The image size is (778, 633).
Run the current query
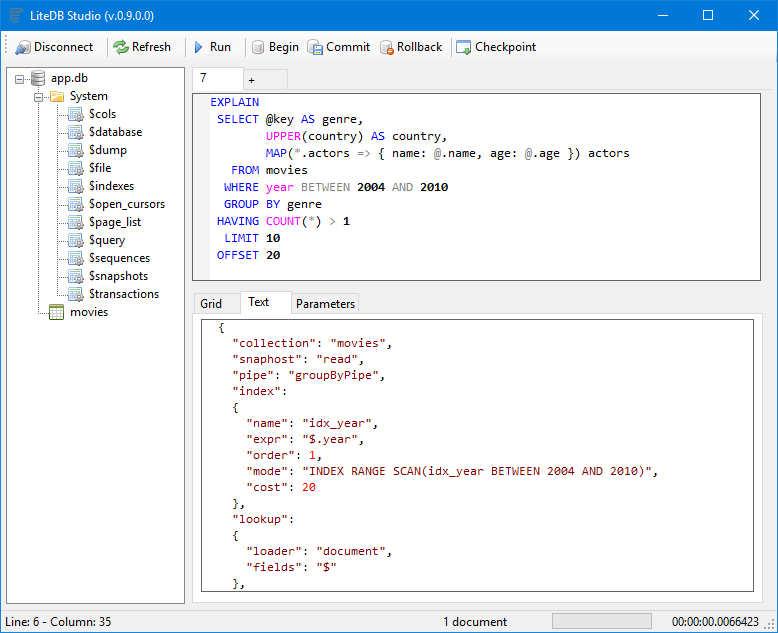pyautogui.click(x=211, y=47)
